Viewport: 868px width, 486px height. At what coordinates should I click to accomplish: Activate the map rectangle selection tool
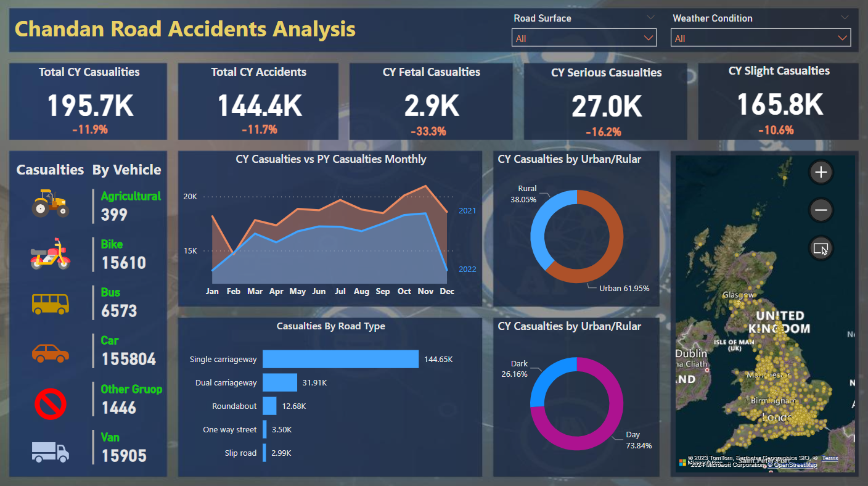(821, 249)
